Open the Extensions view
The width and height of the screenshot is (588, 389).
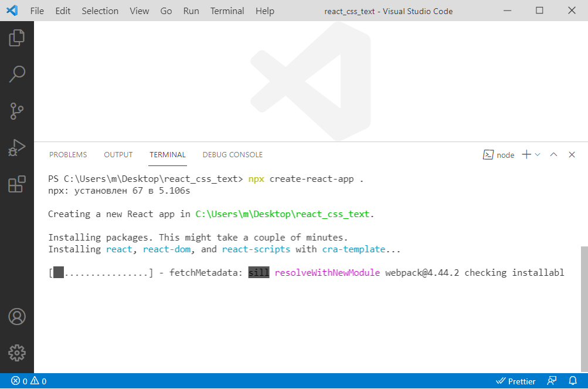point(17,184)
